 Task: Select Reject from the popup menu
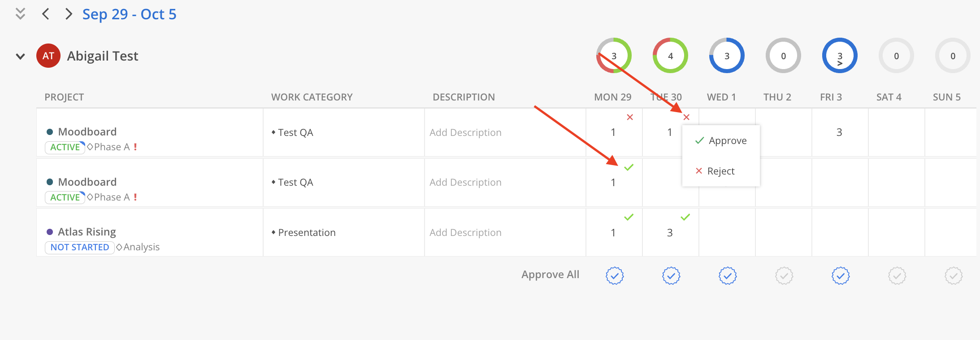coord(715,171)
